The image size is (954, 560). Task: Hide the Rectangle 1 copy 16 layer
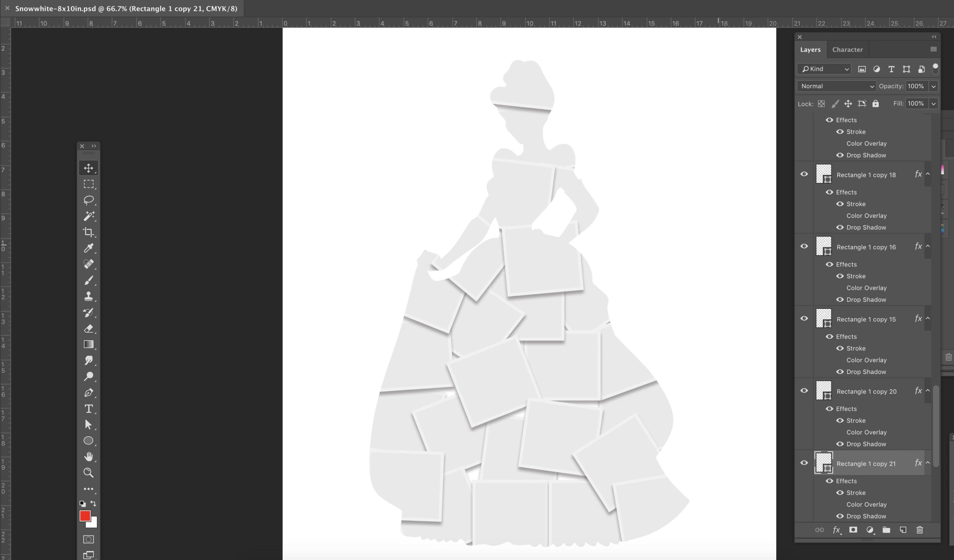click(804, 246)
